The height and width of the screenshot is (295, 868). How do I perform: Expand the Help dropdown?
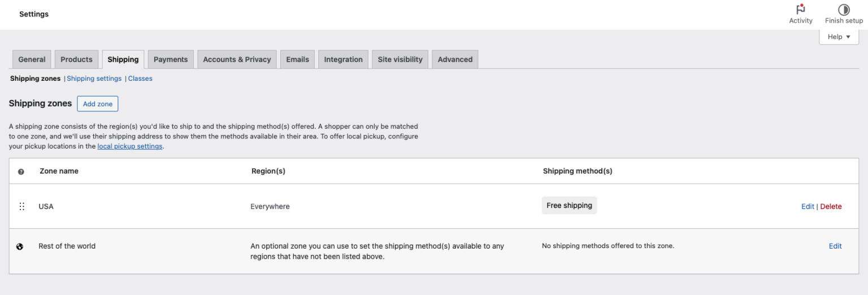[839, 37]
